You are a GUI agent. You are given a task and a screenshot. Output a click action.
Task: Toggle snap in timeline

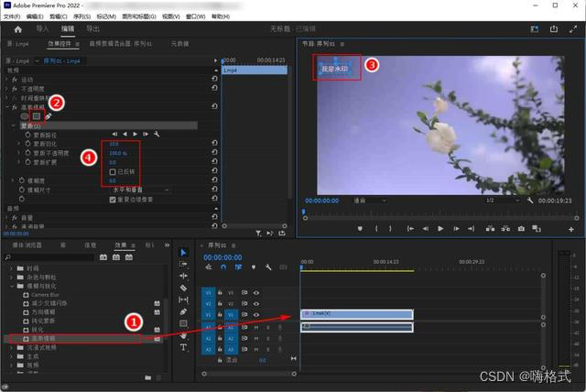tap(223, 267)
